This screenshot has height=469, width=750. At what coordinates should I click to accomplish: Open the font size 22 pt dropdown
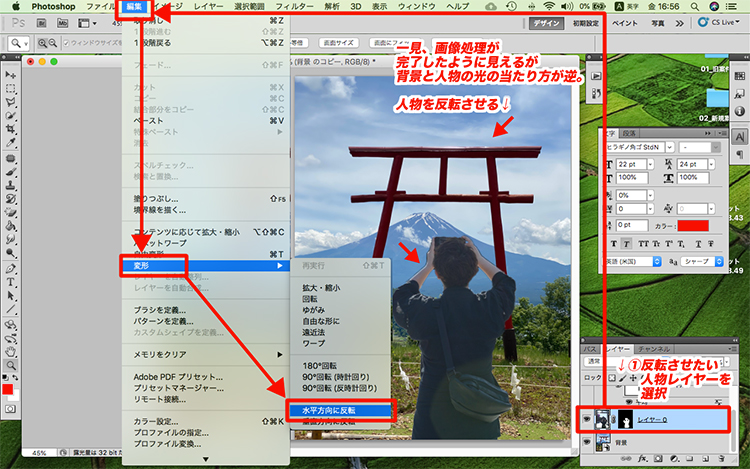(x=651, y=164)
